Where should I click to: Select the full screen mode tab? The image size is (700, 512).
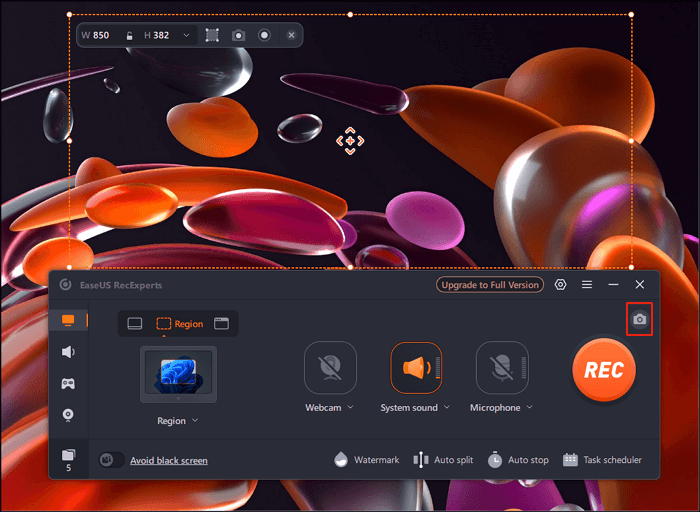click(135, 324)
